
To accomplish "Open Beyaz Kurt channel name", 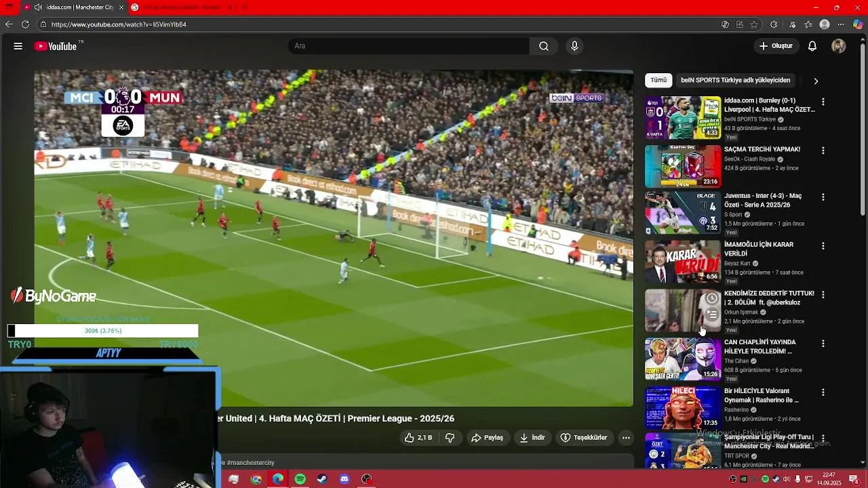I will (x=737, y=264).
